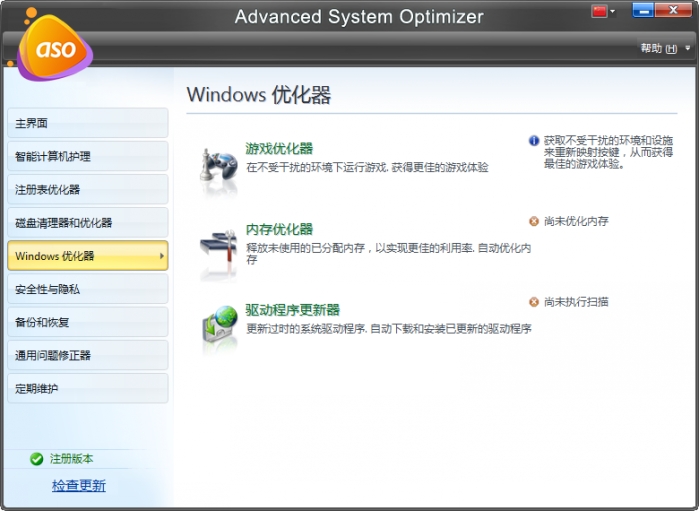This screenshot has height=511, width=699.
Task: Select 主界面 in the sidebar
Action: pyautogui.click(x=88, y=123)
